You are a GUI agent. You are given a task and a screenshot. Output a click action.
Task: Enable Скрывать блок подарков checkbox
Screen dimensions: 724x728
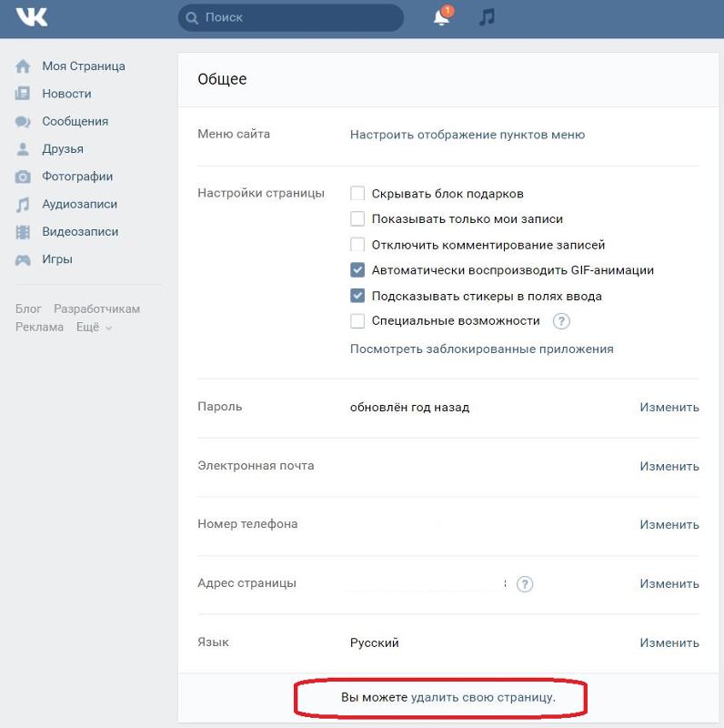(x=357, y=194)
